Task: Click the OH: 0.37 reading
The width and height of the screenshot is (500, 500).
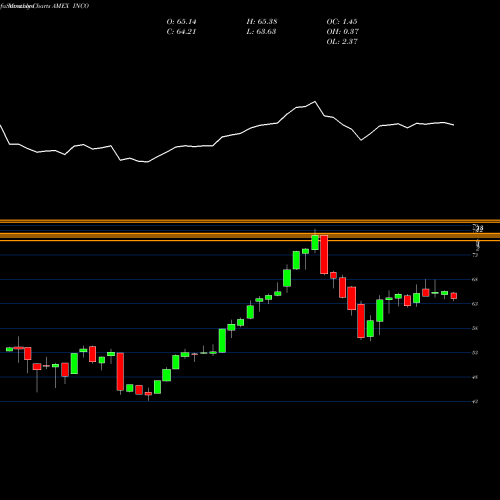Action: point(342,32)
